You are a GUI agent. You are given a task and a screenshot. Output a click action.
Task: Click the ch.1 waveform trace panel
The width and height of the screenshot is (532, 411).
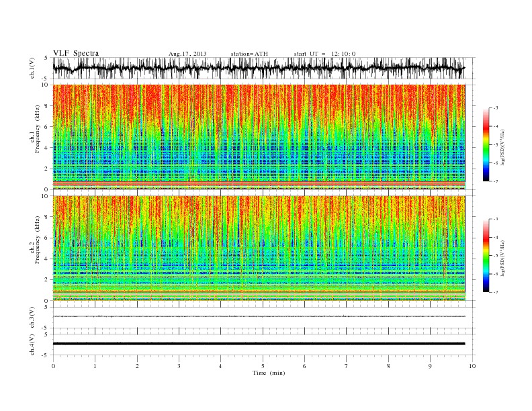click(264, 68)
